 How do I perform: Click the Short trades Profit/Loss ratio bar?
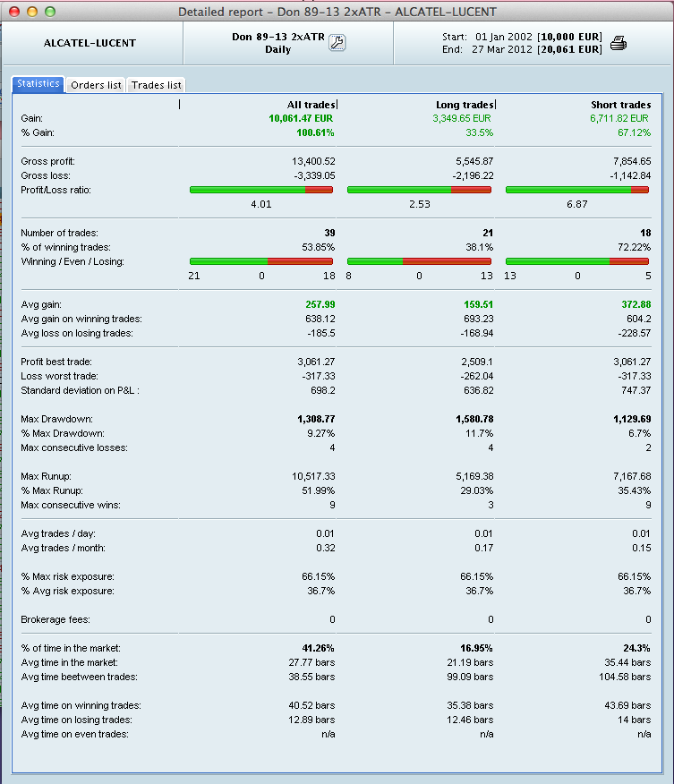577,190
